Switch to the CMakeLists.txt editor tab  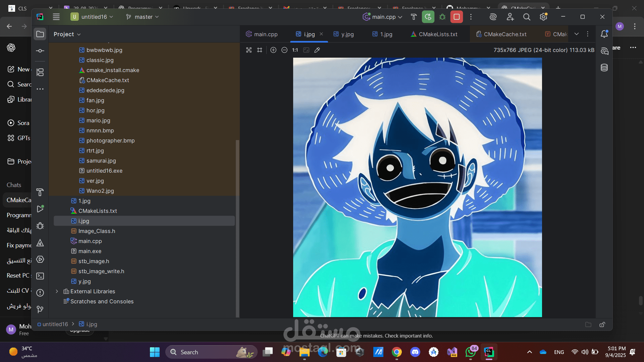434,34
